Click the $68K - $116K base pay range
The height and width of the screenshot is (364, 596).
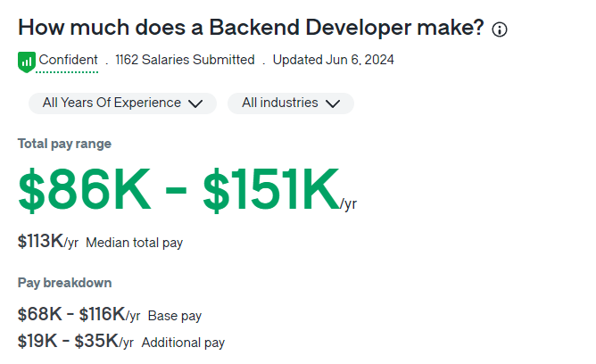(x=72, y=314)
